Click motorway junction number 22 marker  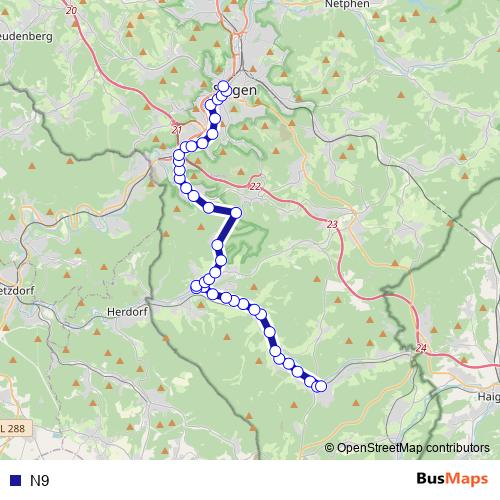[255, 186]
